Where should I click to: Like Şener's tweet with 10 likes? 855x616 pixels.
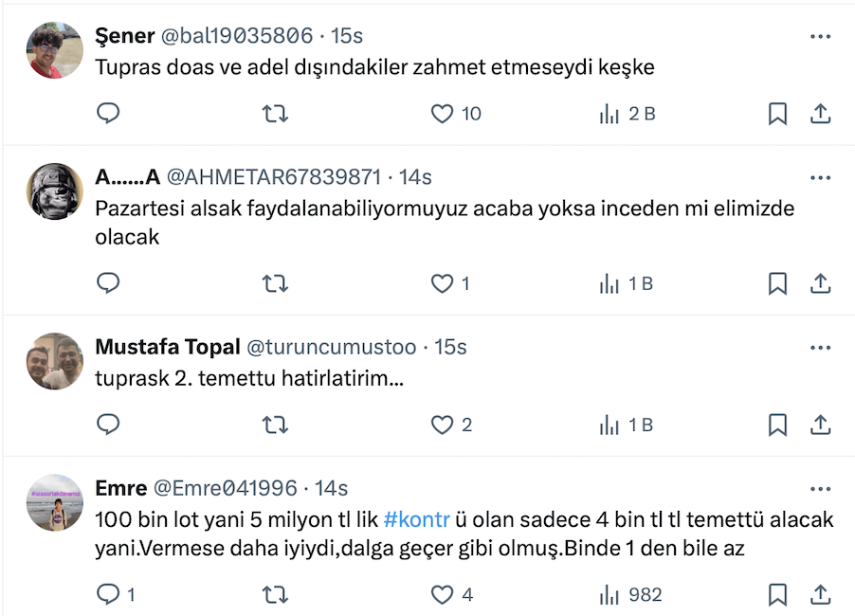[443, 114]
